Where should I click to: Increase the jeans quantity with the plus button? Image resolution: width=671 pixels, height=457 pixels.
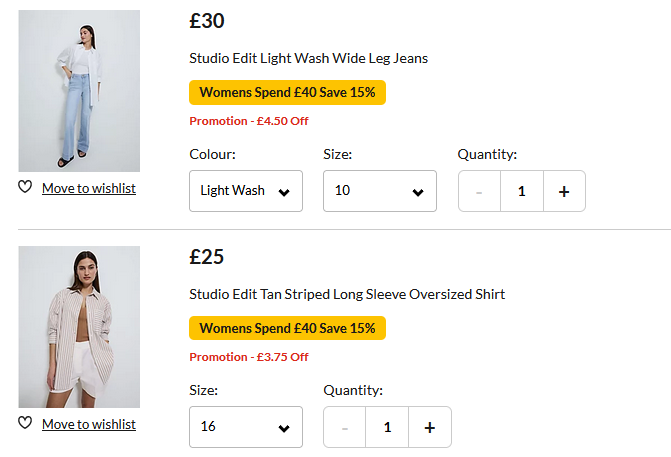[x=564, y=191]
